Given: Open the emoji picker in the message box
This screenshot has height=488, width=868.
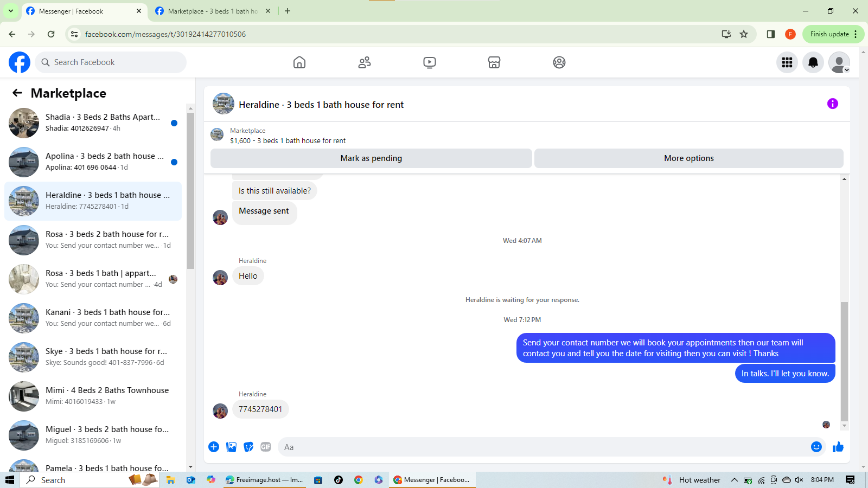Looking at the screenshot, I should (x=816, y=447).
